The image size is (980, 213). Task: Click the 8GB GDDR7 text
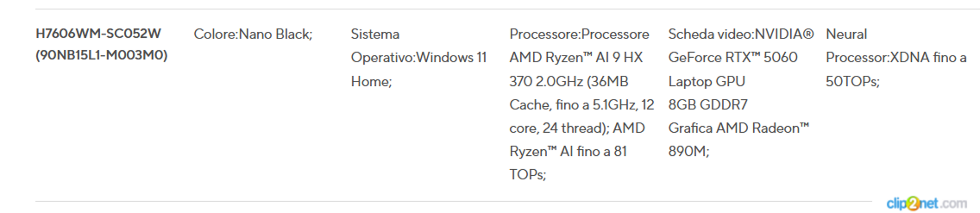coord(708,105)
